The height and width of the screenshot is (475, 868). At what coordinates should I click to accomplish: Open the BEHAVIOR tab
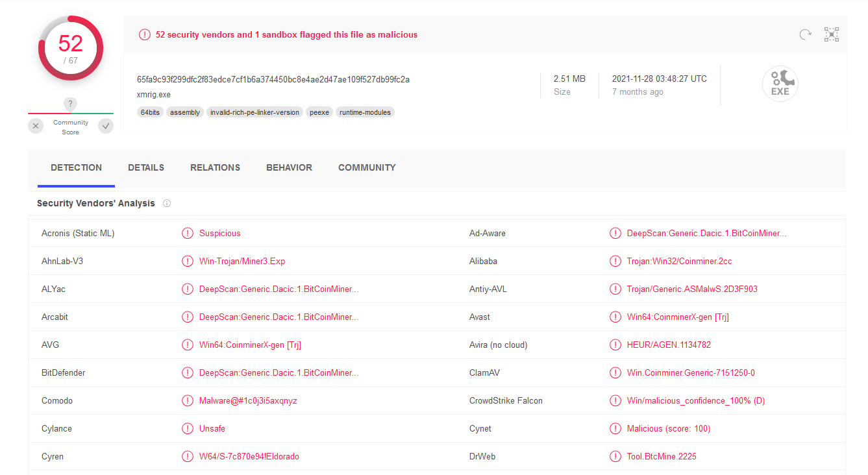(x=289, y=167)
